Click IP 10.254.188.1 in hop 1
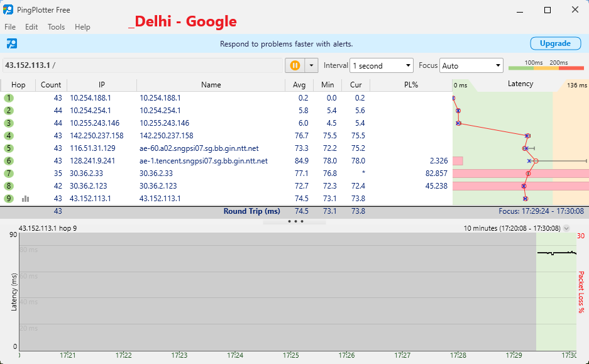The height and width of the screenshot is (364, 589). 91,98
